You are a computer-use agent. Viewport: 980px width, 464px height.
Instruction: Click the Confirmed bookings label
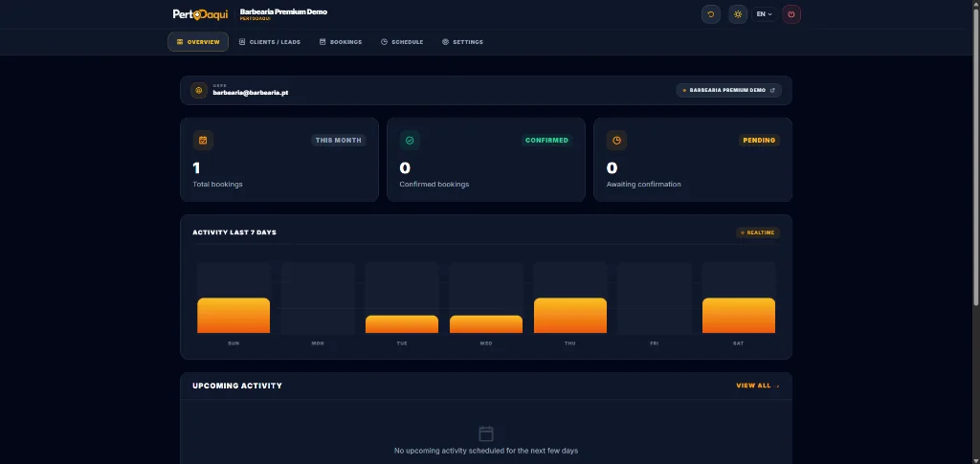click(434, 185)
